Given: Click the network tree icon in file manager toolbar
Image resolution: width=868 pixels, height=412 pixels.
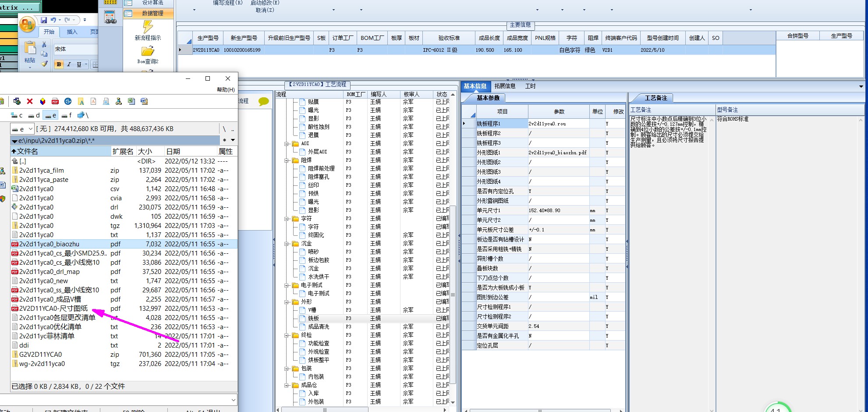Looking at the screenshot, I should (119, 101).
